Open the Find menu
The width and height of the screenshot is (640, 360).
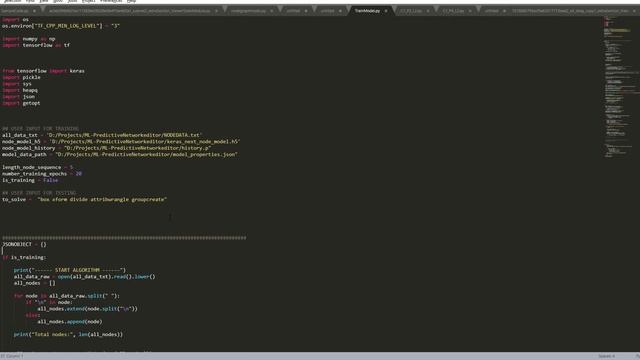pos(30,1)
